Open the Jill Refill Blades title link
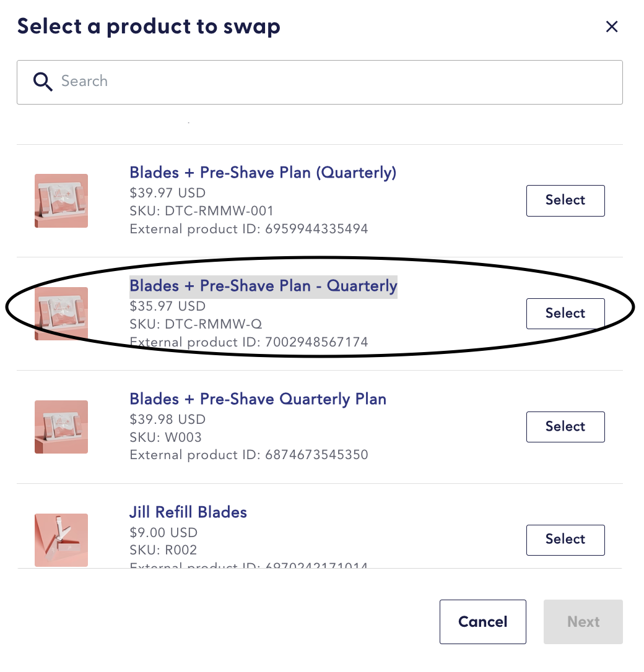 188,512
